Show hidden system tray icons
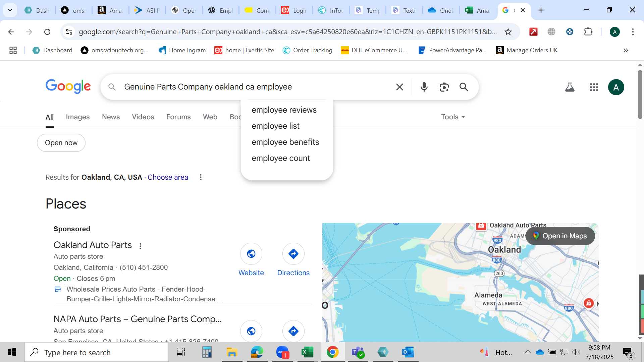This screenshot has height=362, width=644. 528,352
